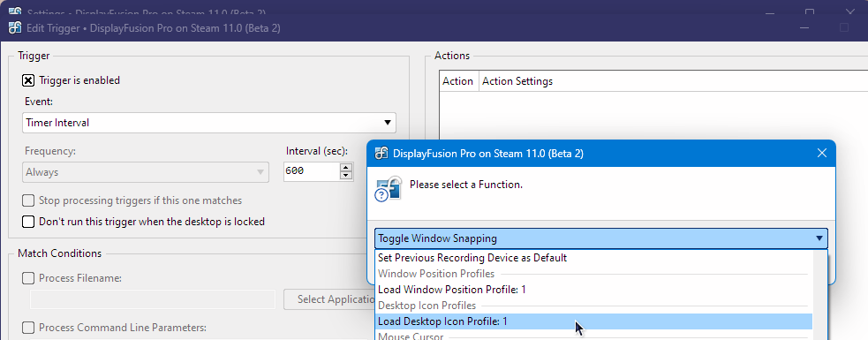
Task: Select Set Previous Recording Device as Default
Action: pyautogui.click(x=594, y=258)
